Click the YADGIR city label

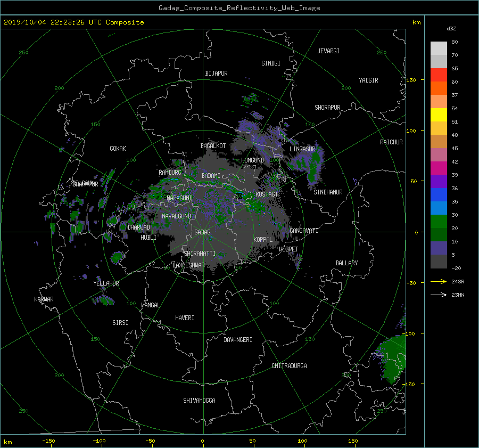(368, 80)
